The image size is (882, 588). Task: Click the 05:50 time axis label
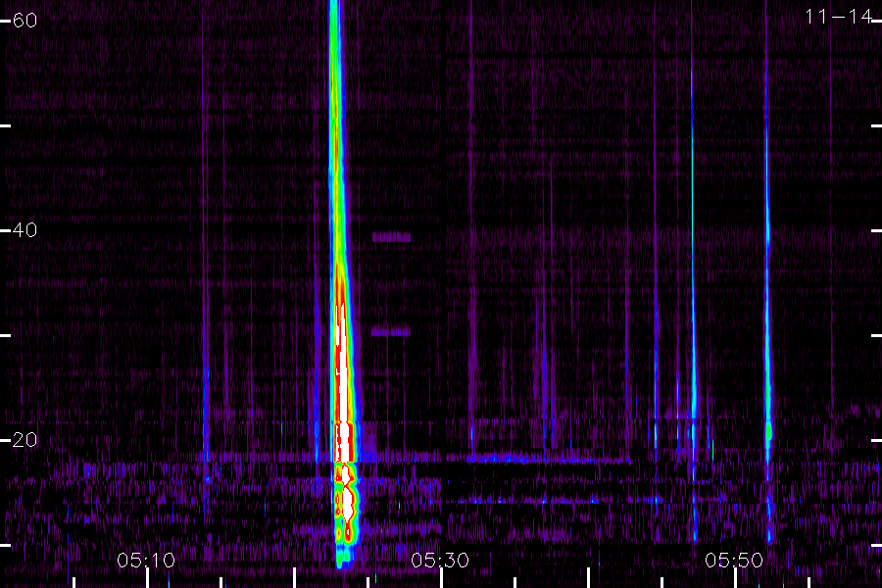(x=734, y=560)
